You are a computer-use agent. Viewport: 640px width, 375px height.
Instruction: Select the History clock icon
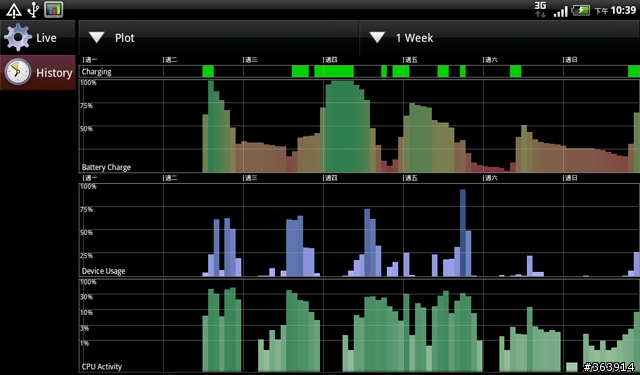(18, 72)
